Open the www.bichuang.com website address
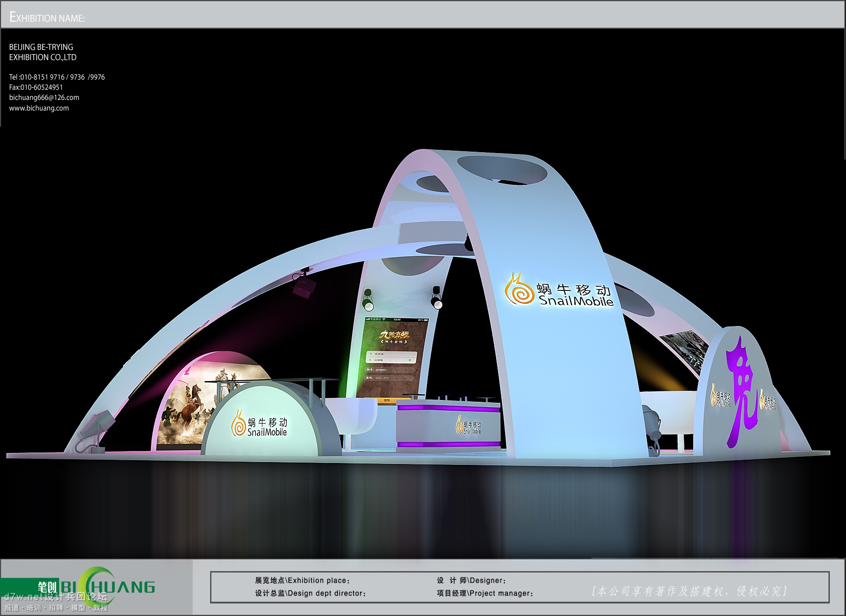The width and height of the screenshot is (846, 616). 39,108
